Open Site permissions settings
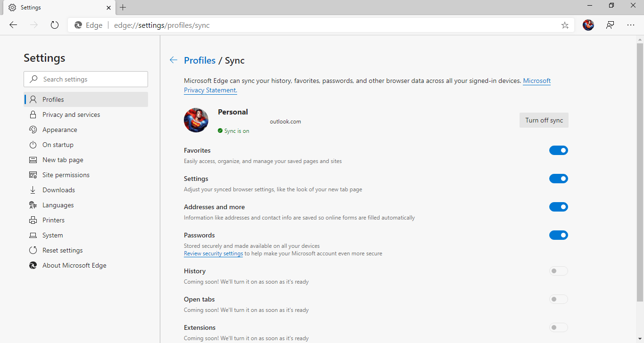The height and width of the screenshot is (343, 644). click(86, 175)
